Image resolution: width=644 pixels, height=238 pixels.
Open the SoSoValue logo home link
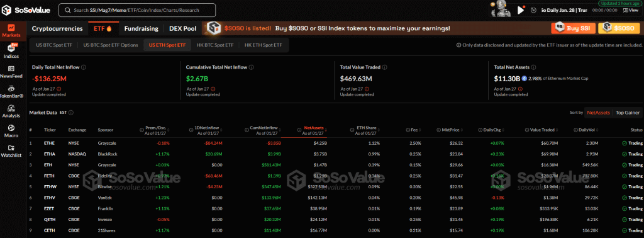tap(26, 10)
